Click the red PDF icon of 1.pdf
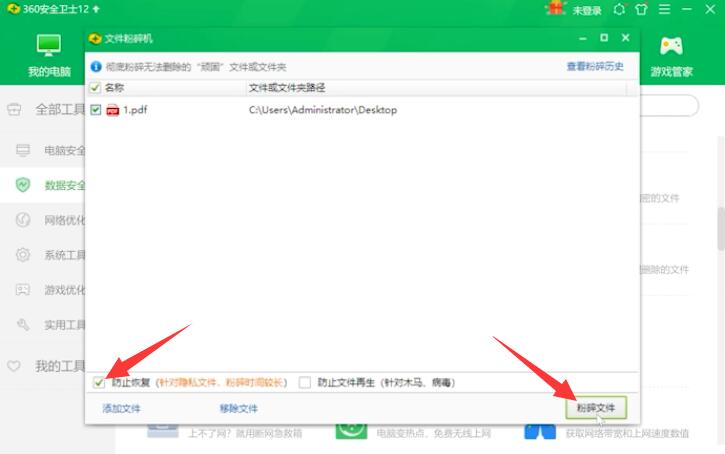725x454 pixels. tap(112, 110)
